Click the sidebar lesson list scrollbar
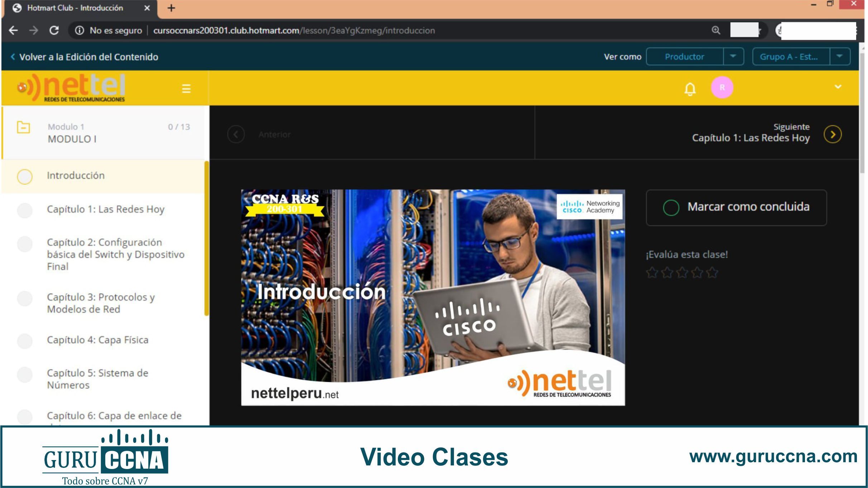The width and height of the screenshot is (868, 488). pyautogui.click(x=207, y=239)
